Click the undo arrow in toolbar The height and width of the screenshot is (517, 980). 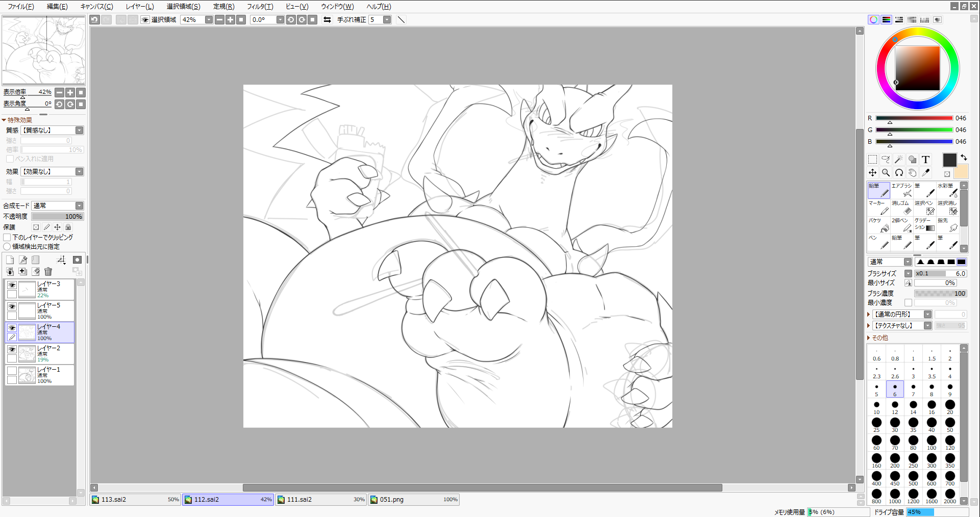[x=94, y=20]
